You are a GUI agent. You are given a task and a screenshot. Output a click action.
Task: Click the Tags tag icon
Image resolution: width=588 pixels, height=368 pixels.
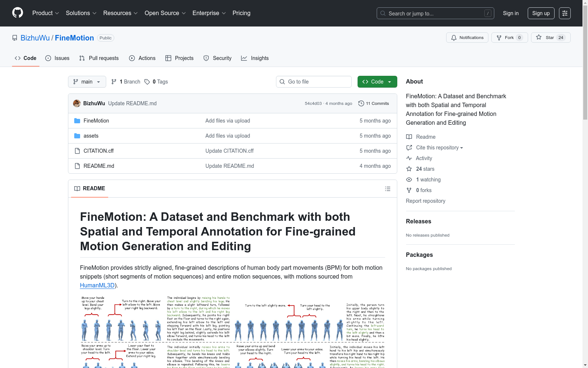[147, 82]
